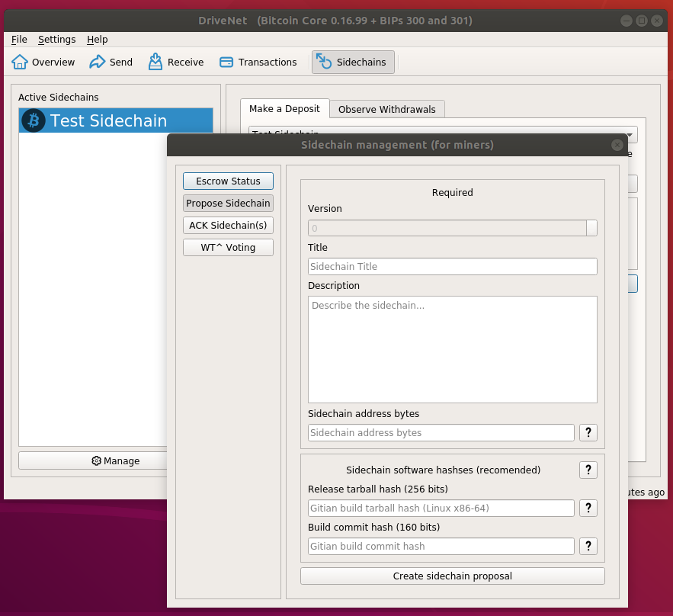Open help for Sidechain software hashes

click(x=588, y=470)
